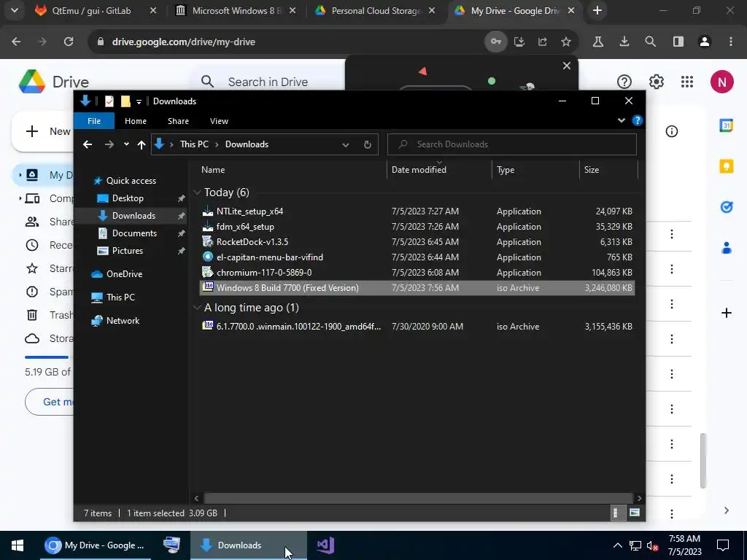Click the My Drive - Google taskbar button
The image size is (747, 560).
click(96, 545)
